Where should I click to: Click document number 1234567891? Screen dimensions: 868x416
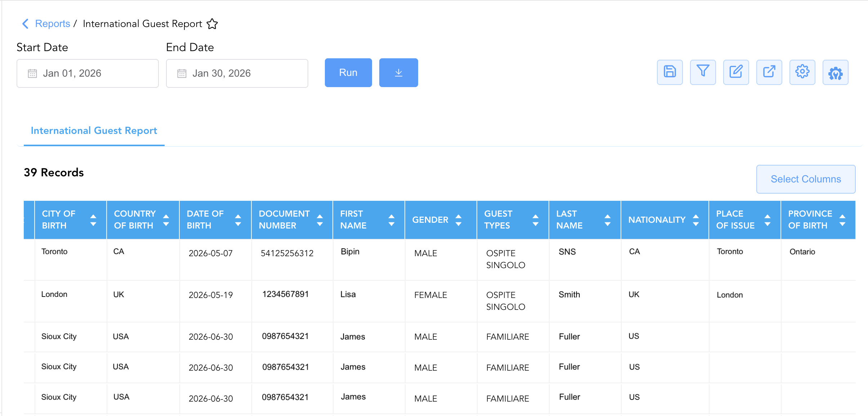285,294
